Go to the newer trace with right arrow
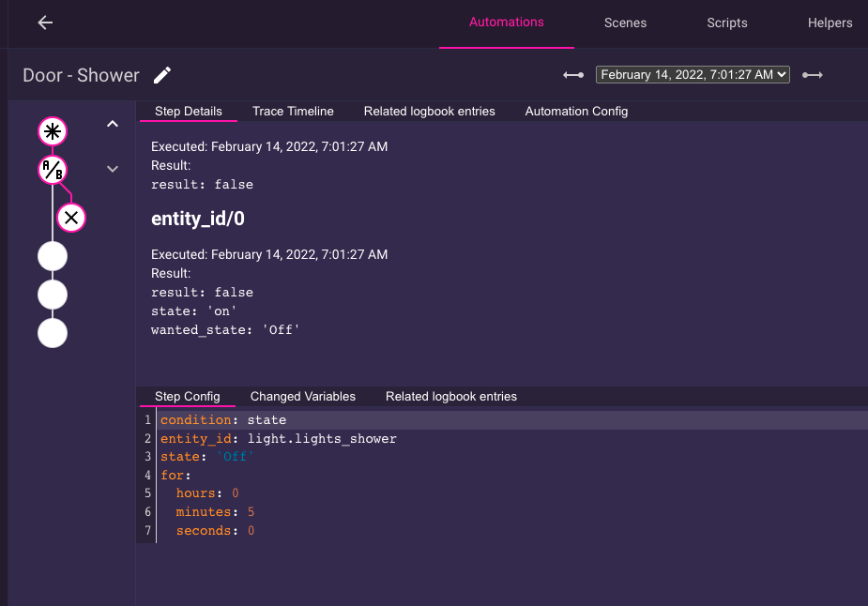 pos(813,75)
